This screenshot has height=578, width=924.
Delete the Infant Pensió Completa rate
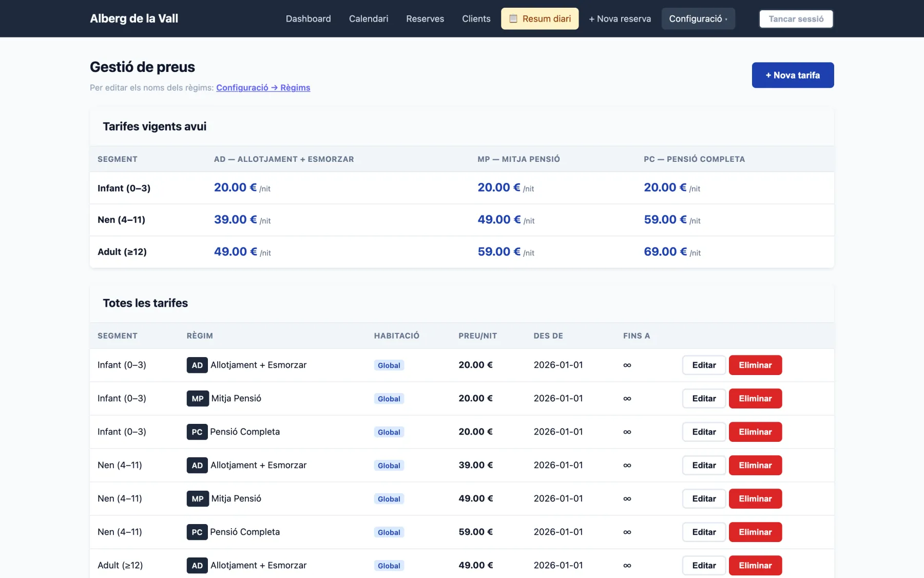coord(755,432)
